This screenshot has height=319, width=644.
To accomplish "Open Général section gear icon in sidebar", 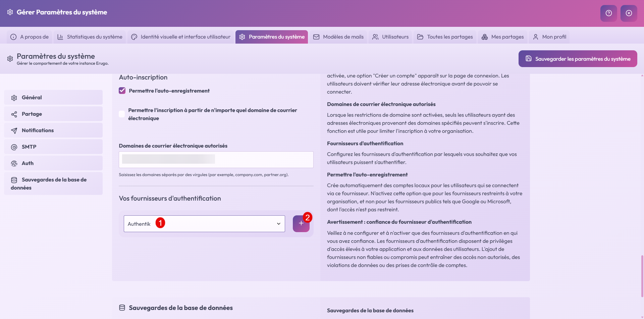I will coord(14,98).
